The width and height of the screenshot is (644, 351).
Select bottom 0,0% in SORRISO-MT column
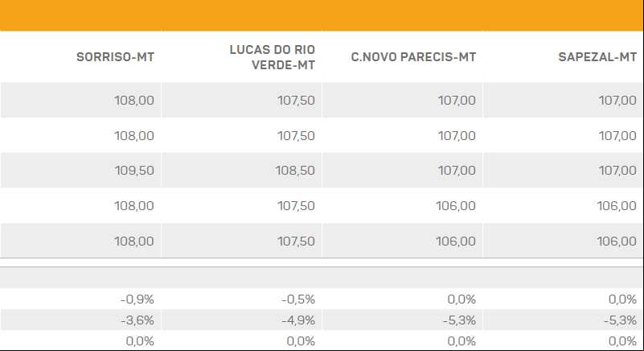pos(140,341)
